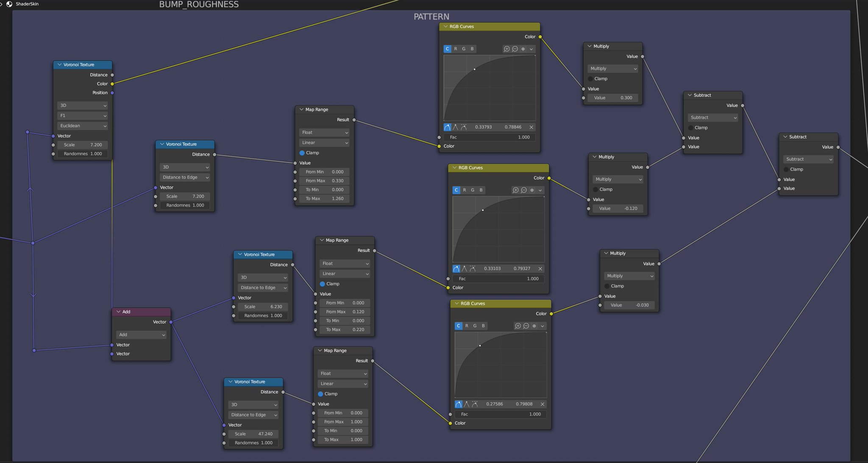The image size is (868, 463).
Task: Open curve tools menu in middle RGB Curves
Action: point(540,190)
